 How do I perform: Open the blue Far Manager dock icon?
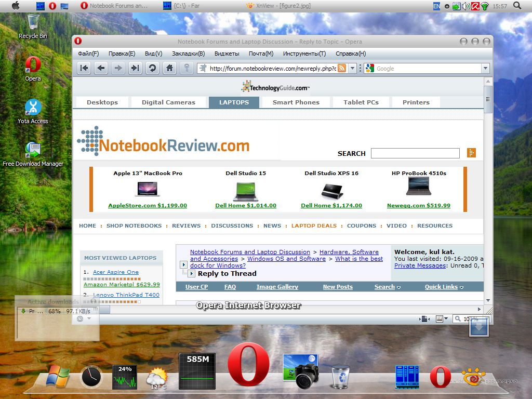click(407, 377)
